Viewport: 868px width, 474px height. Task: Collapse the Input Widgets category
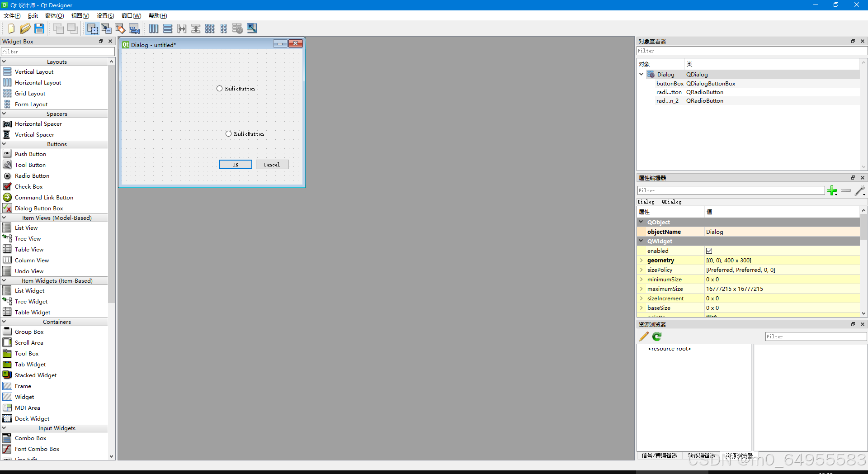pos(4,428)
